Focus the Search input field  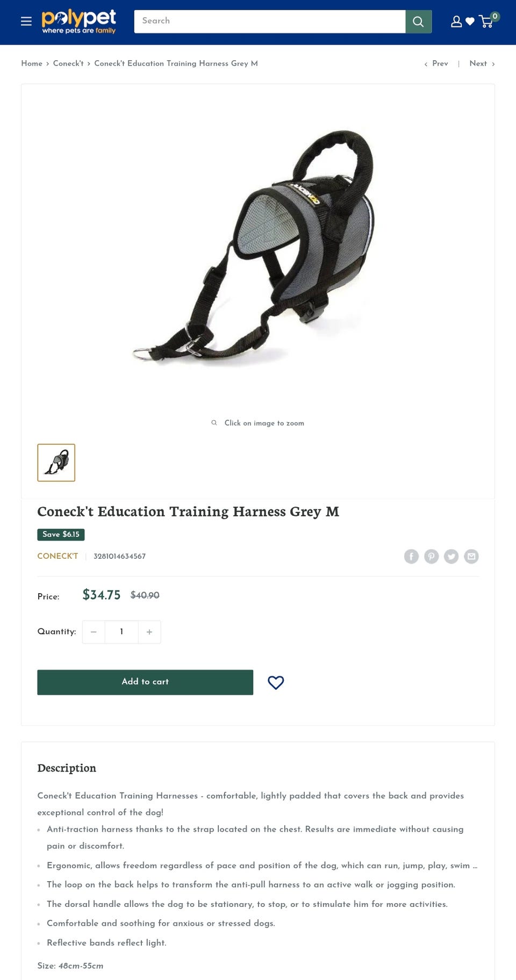(270, 21)
